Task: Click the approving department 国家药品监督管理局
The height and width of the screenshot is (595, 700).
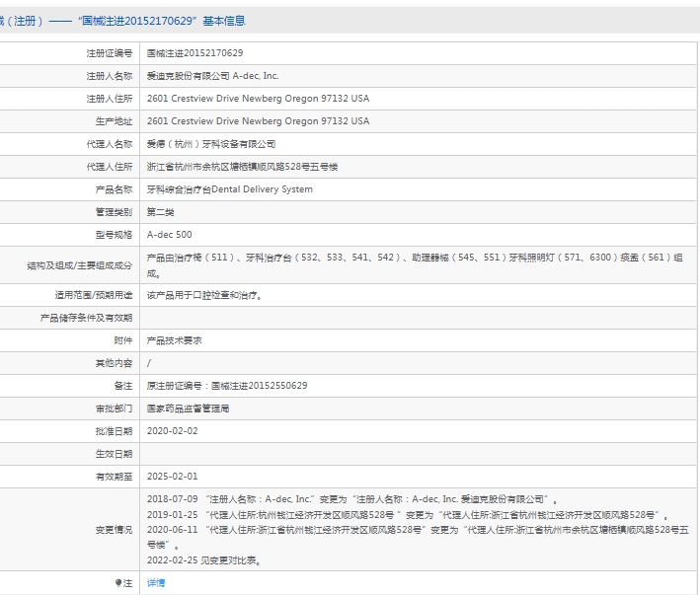Action: 188,409
